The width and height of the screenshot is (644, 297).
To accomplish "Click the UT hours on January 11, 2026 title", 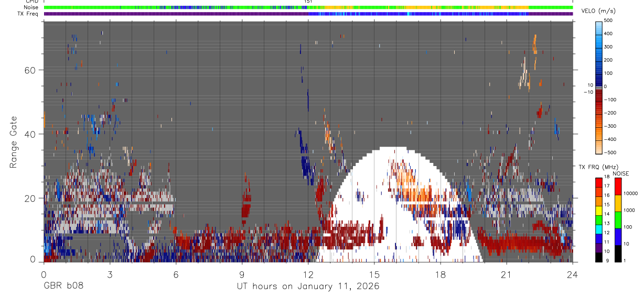I will pyautogui.click(x=308, y=287).
